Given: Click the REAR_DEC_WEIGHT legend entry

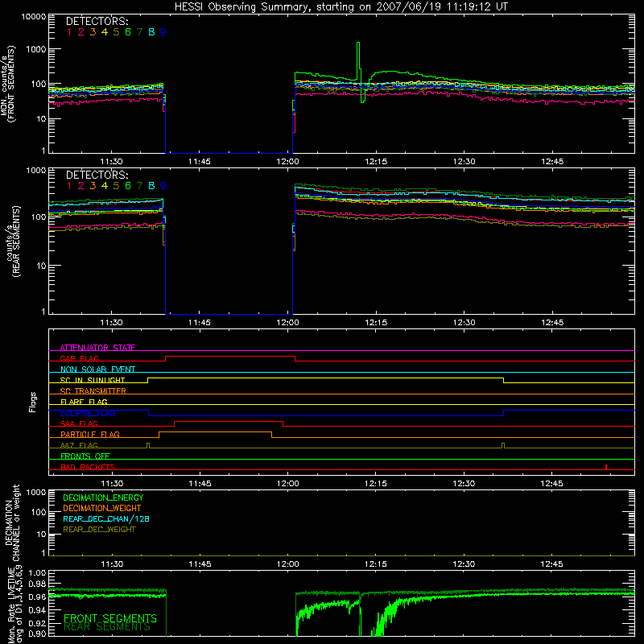Looking at the screenshot, I should coord(99,530).
